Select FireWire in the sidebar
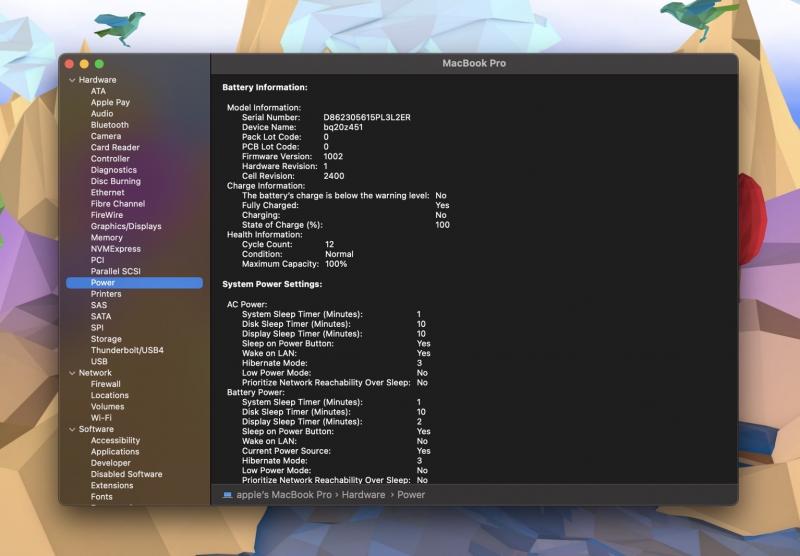 click(107, 215)
